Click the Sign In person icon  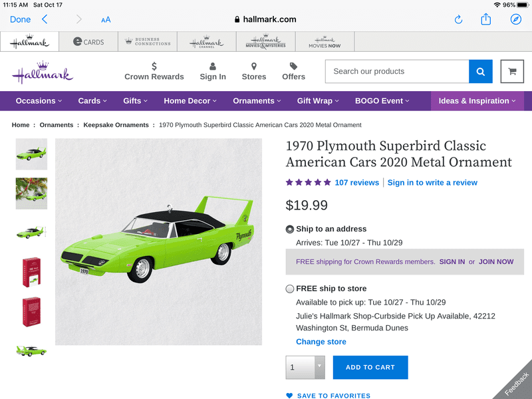pyautogui.click(x=213, y=66)
